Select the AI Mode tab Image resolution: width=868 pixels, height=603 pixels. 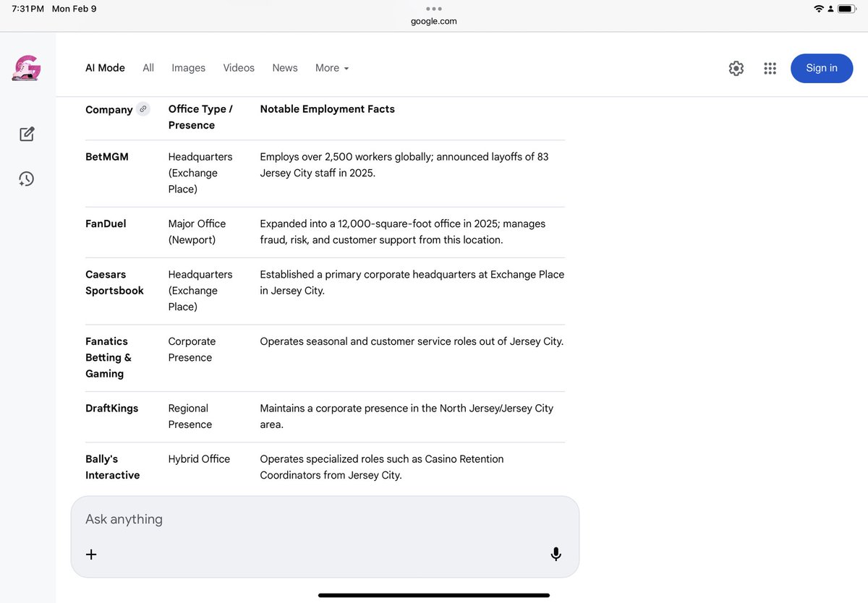[105, 68]
